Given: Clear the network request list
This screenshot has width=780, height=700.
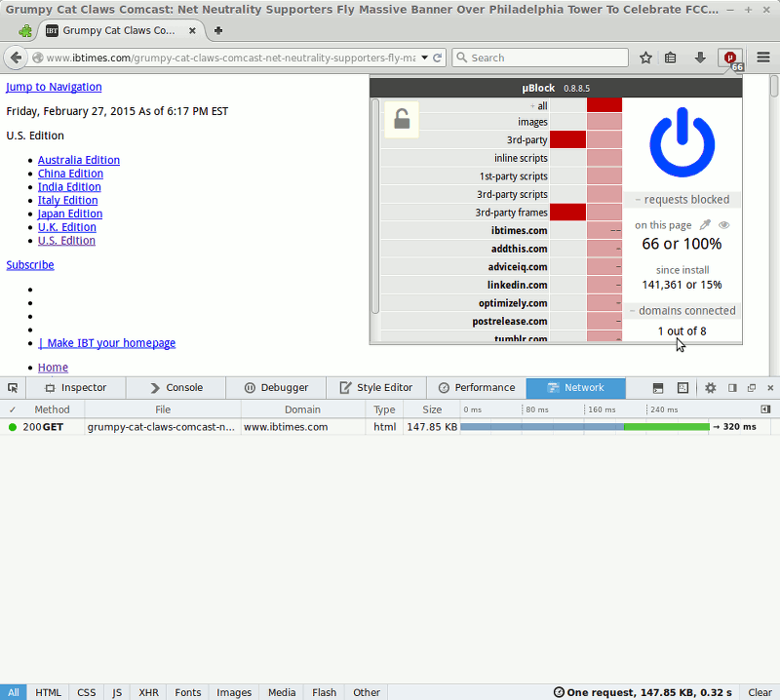Looking at the screenshot, I should (760, 692).
